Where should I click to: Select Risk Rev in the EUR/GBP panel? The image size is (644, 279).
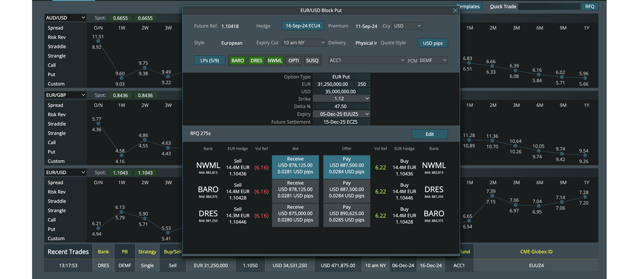[x=57, y=115]
